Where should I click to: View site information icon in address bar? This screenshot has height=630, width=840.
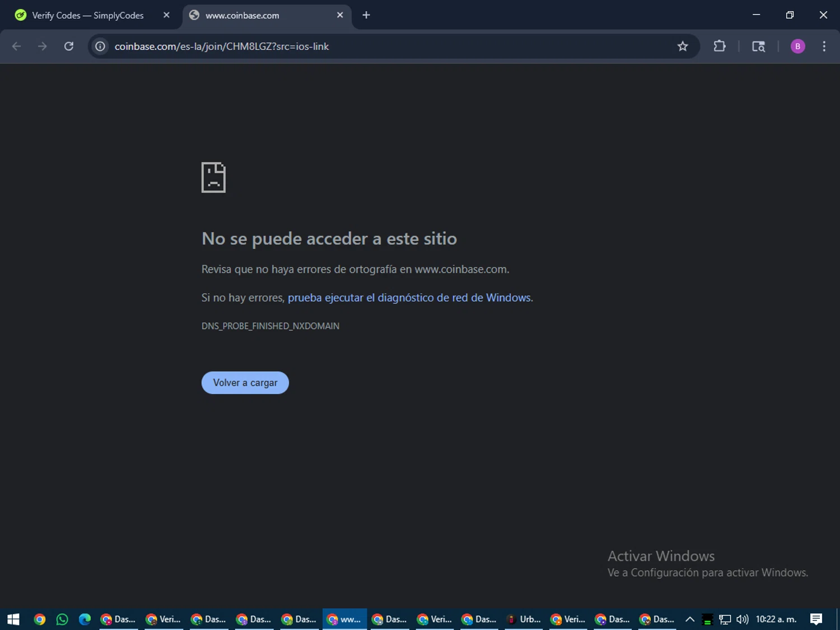(100, 46)
